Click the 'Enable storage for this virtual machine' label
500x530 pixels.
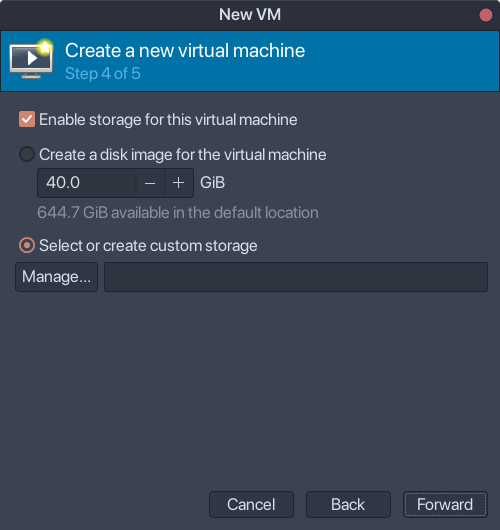[x=168, y=120]
